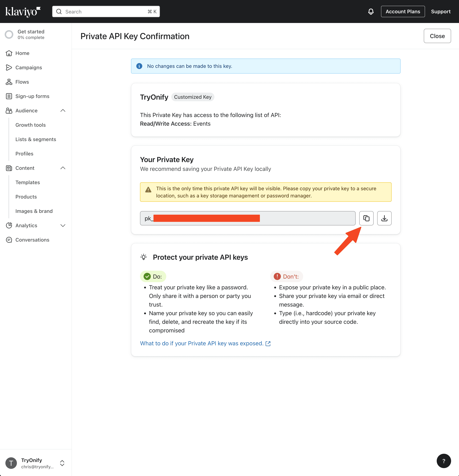
Task: Click the Account Plans button
Action: pos(403,11)
